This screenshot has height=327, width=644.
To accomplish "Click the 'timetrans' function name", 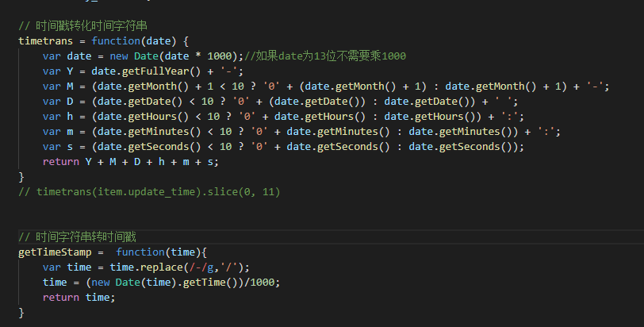I will point(45,41).
